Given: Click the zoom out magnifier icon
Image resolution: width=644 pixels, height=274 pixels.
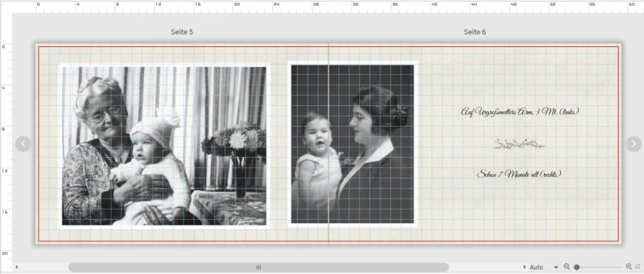Looking at the screenshot, I should 567,267.
